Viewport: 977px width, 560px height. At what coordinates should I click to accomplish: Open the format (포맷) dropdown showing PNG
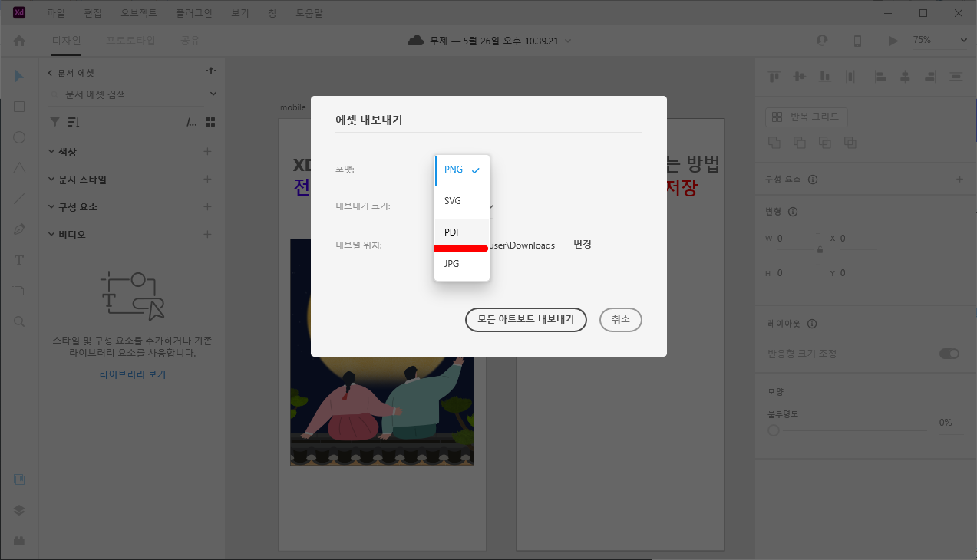click(x=460, y=170)
